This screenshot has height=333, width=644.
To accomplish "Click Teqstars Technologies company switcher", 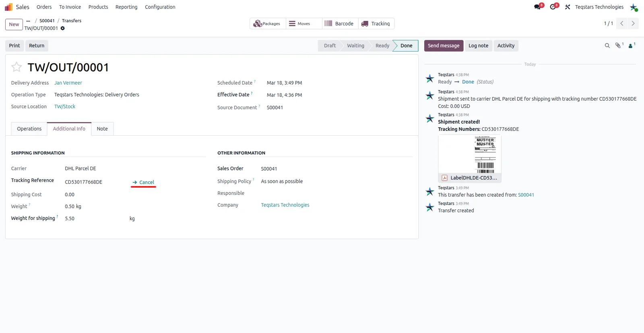I will click(599, 7).
